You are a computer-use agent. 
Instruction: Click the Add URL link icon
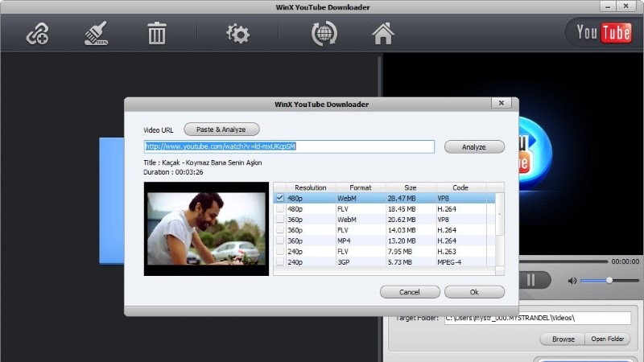pyautogui.click(x=37, y=34)
